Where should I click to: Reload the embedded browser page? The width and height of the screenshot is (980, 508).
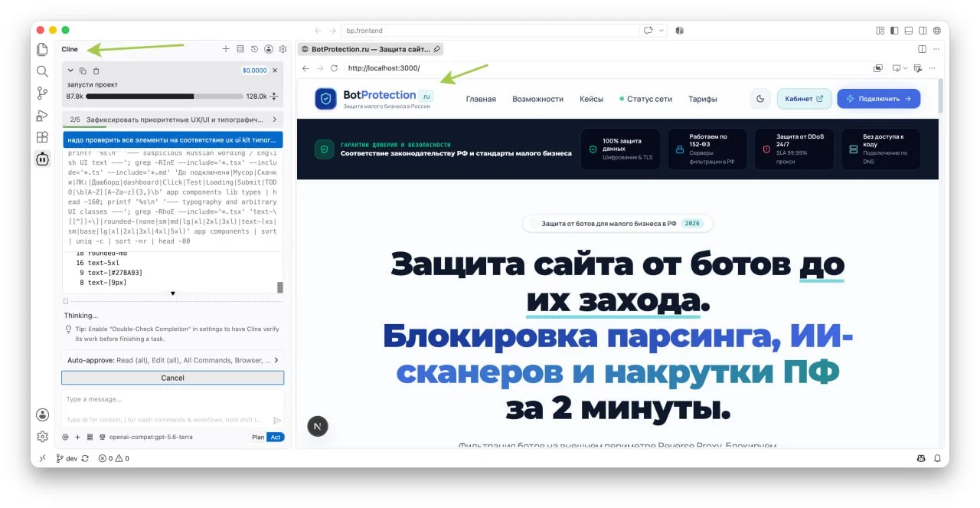coord(334,68)
